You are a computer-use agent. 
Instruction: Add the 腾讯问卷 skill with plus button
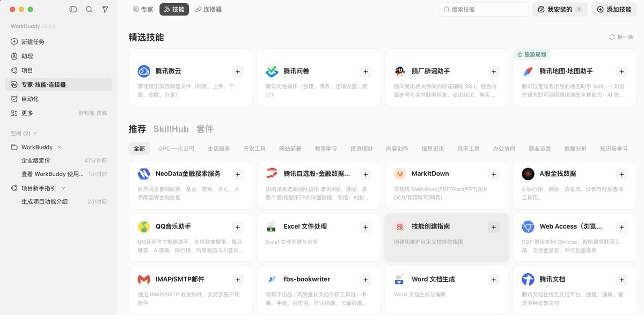tap(365, 71)
